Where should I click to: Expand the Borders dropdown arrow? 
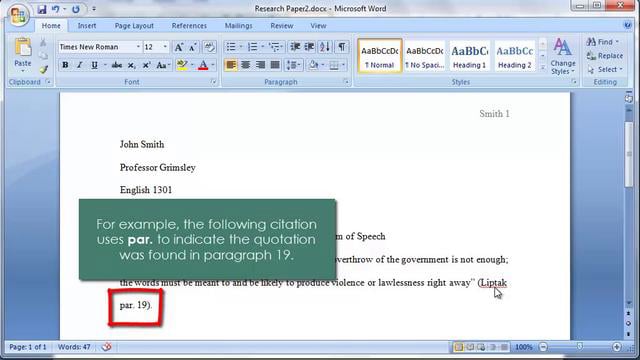[x=343, y=65]
